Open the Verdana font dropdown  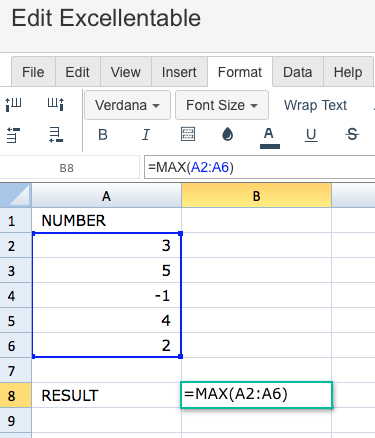coord(127,105)
